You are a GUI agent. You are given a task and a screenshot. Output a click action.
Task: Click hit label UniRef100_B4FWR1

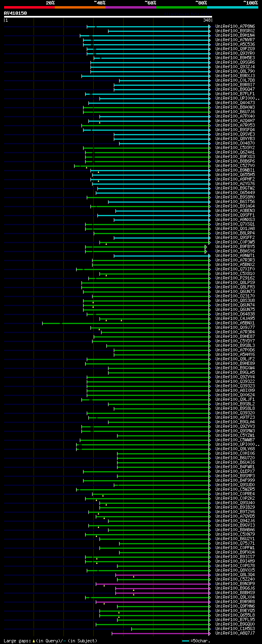(235, 467)
